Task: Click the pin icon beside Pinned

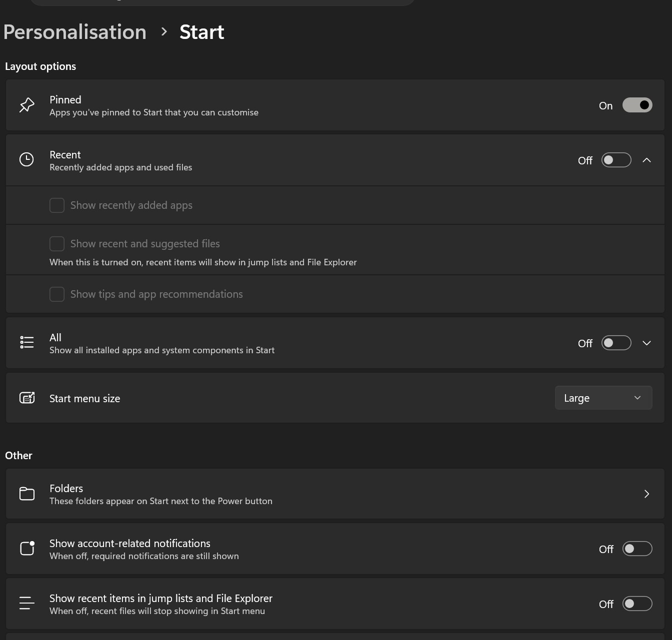Action: pos(26,105)
